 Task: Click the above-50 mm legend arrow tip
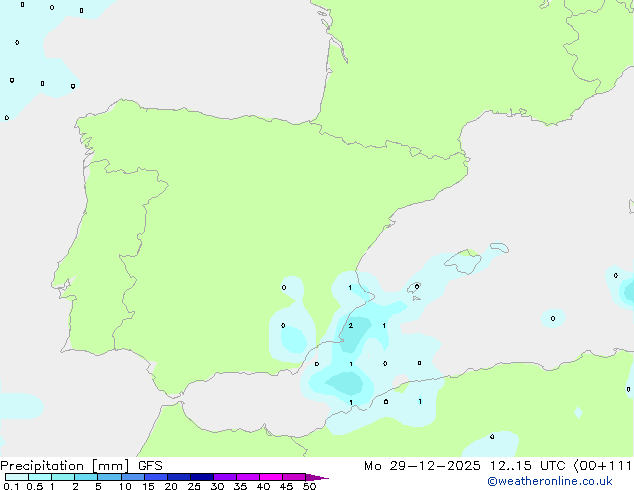317,477
